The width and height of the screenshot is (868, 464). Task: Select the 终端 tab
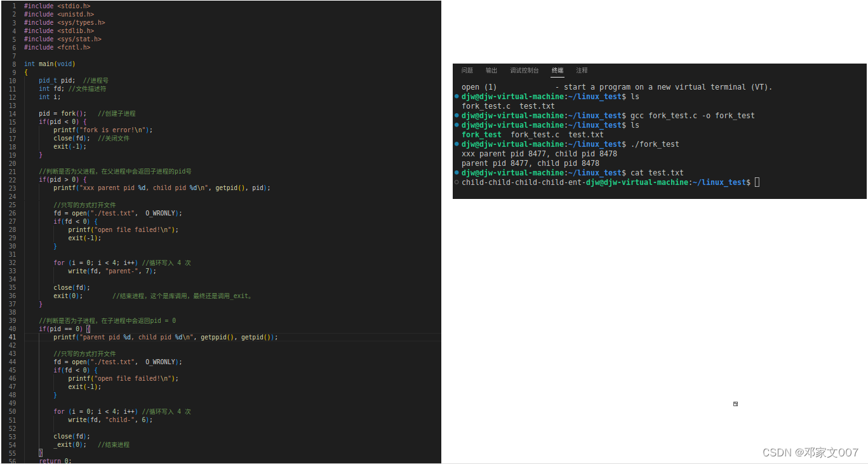click(558, 71)
